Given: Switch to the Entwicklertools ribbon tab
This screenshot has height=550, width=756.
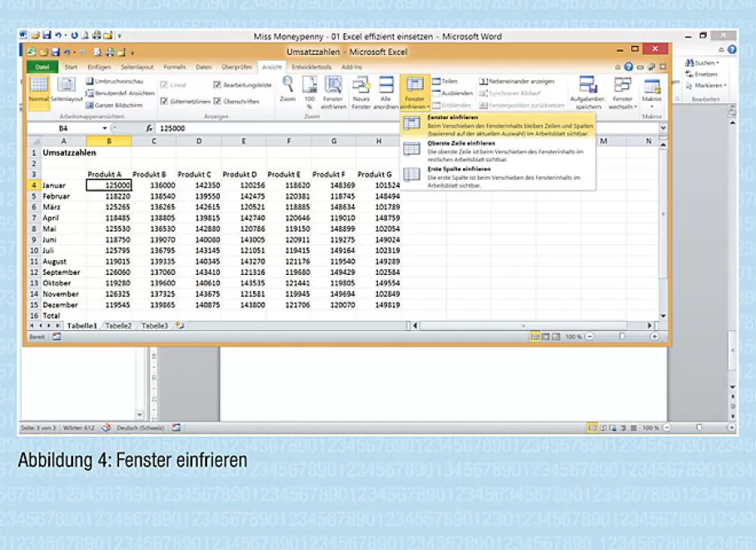Looking at the screenshot, I should (x=311, y=67).
